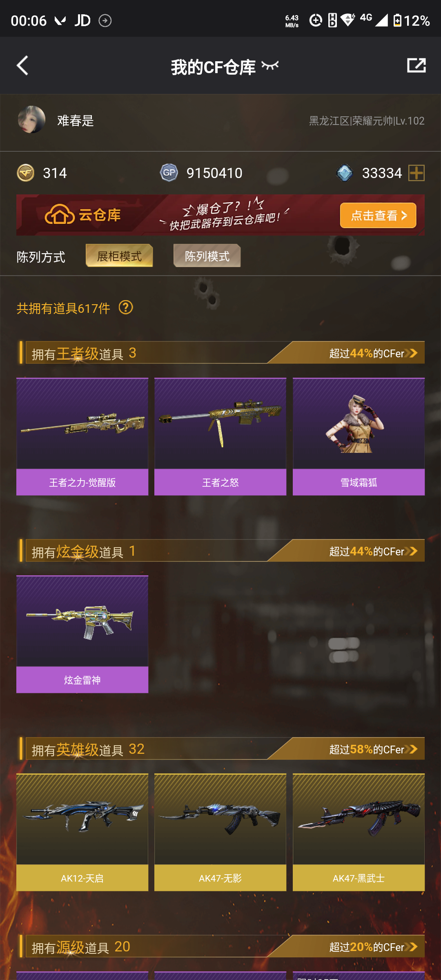Open 雪域霜狐 character thumbnail
Viewport: 441px width, 980px height.
pos(359,437)
